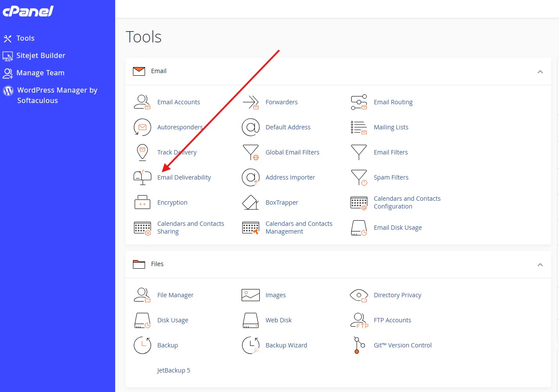Open the Forwarders link

point(281,102)
